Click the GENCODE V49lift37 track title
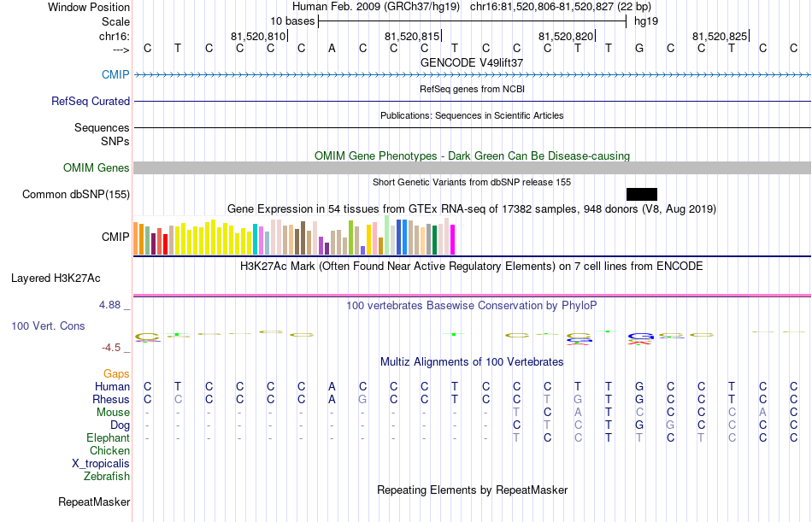 point(472,62)
